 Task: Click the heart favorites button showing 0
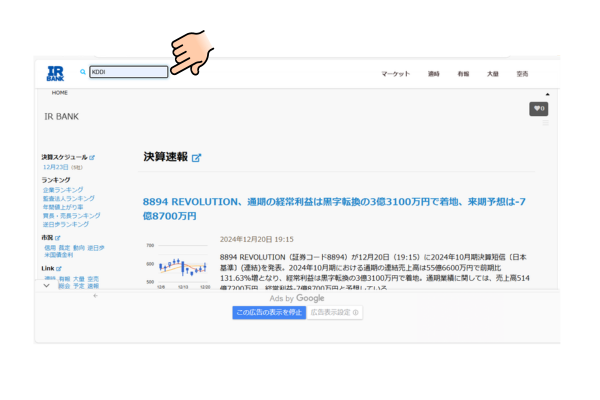pyautogui.click(x=538, y=109)
